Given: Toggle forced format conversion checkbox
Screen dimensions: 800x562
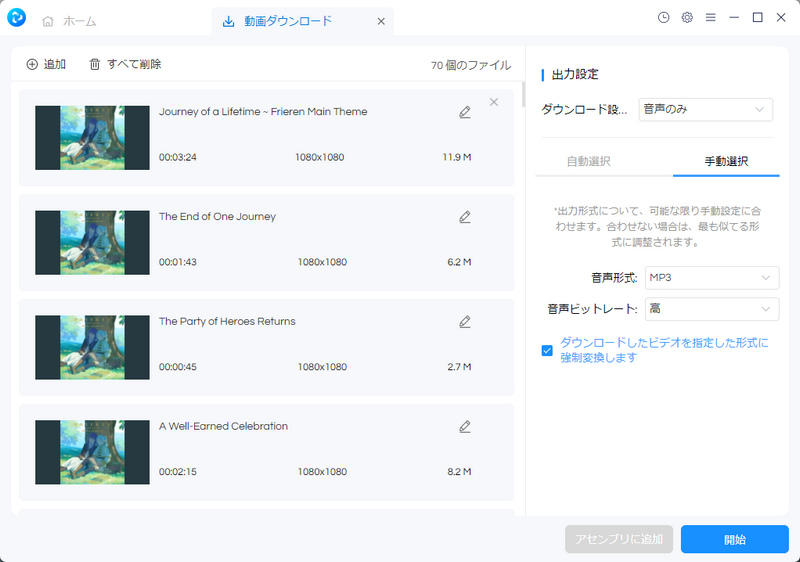Looking at the screenshot, I should click(x=547, y=351).
